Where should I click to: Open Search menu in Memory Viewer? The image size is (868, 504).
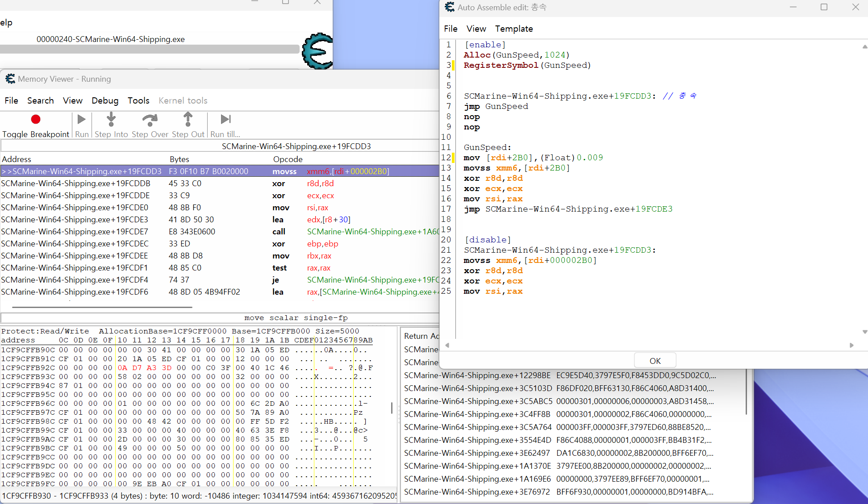40,100
